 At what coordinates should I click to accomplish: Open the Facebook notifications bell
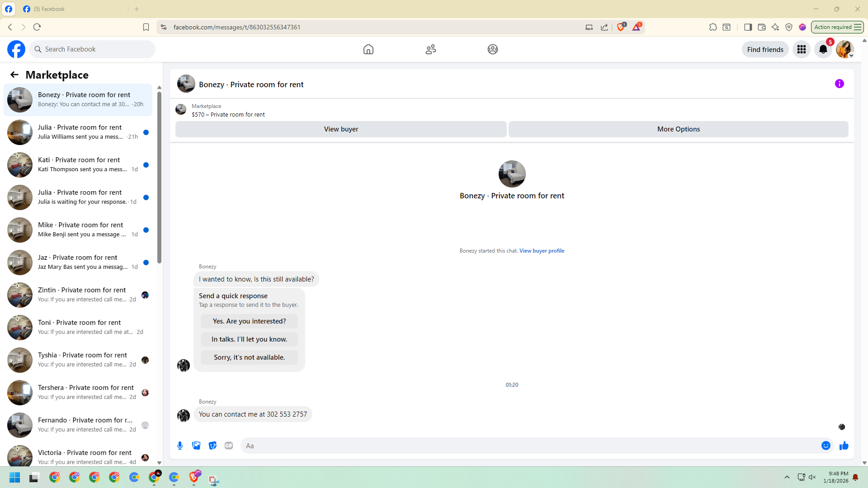pos(823,49)
